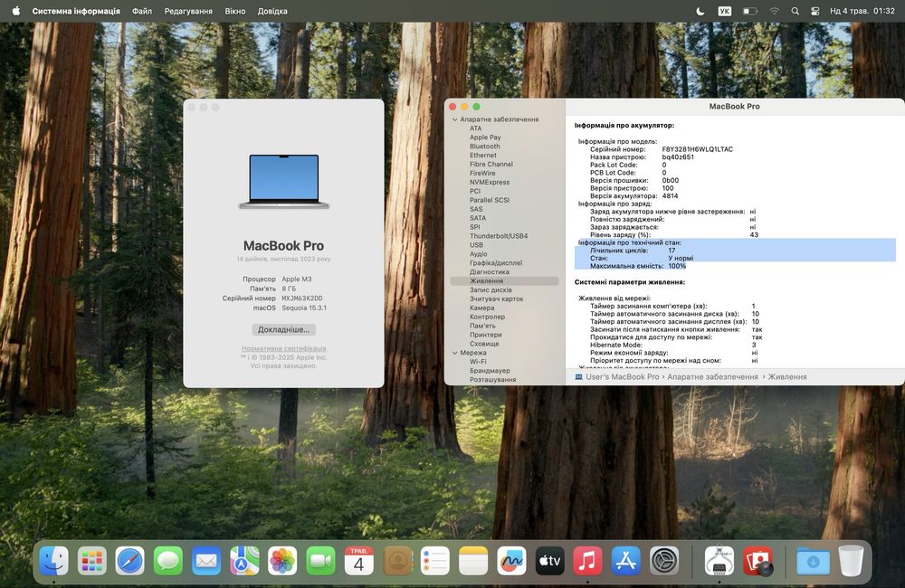The height and width of the screenshot is (588, 905).
Task: Open the Downloads folder in Dock
Action: (x=813, y=560)
